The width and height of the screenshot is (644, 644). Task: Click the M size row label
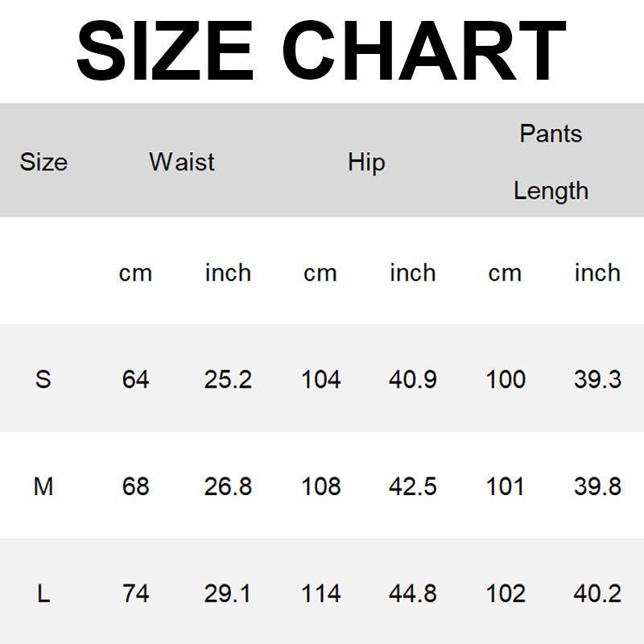tap(43, 486)
